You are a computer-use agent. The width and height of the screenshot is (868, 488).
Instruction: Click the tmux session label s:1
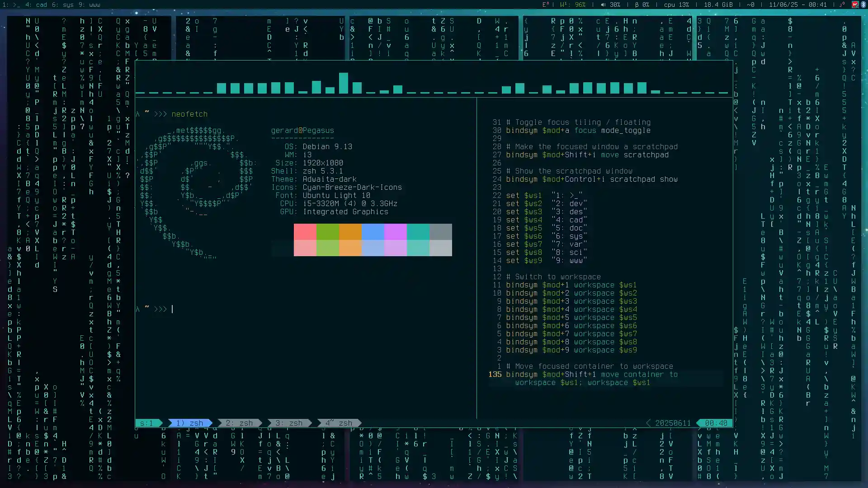click(x=147, y=423)
